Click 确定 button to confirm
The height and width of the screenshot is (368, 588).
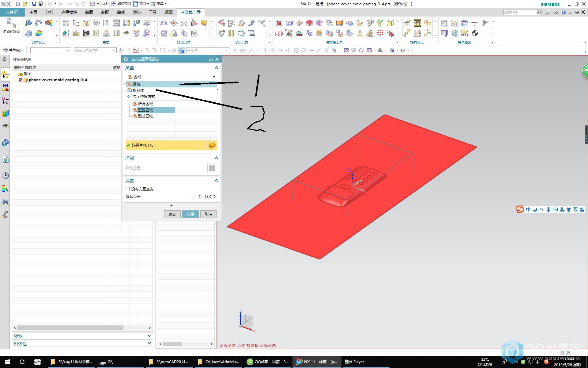(x=173, y=214)
